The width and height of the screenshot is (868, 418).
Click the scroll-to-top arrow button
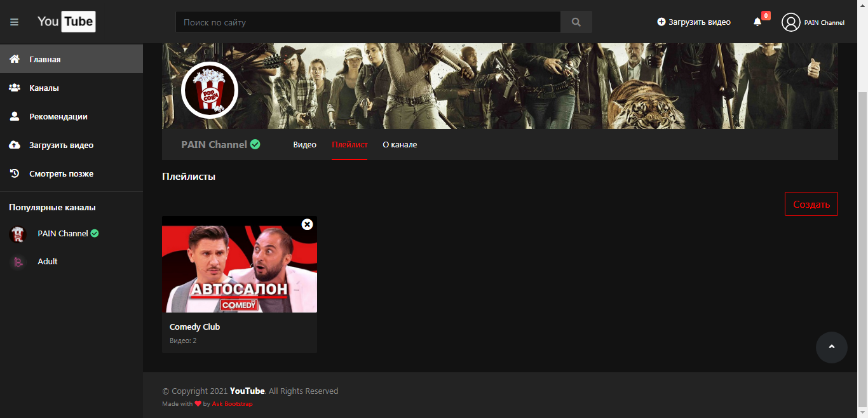[x=832, y=347]
